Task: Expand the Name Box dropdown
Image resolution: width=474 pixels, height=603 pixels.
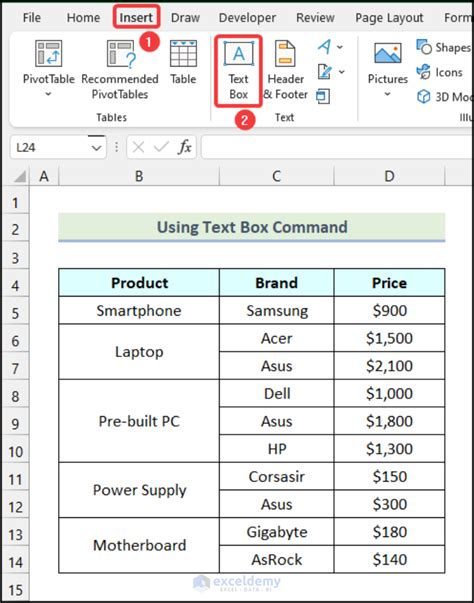Action: click(96, 148)
